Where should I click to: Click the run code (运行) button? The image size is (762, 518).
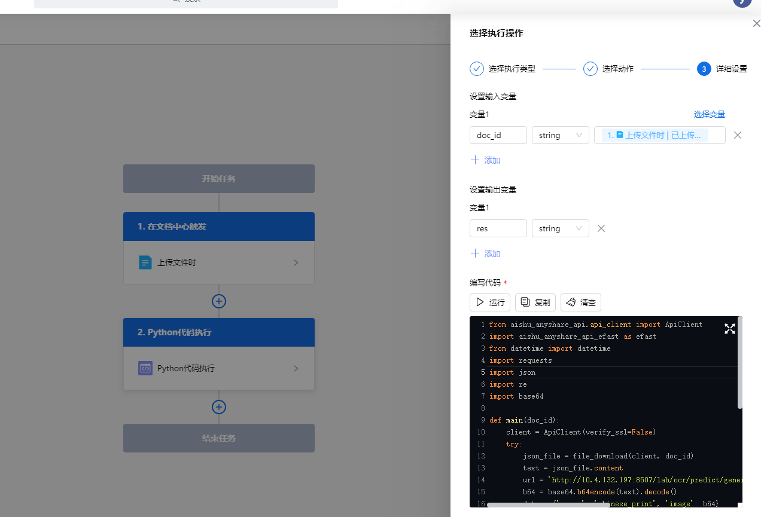[491, 302]
